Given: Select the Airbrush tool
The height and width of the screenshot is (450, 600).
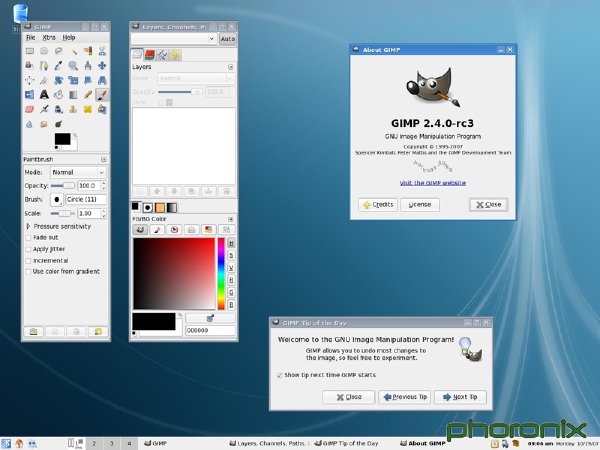Looking at the screenshot, I should coord(44,109).
